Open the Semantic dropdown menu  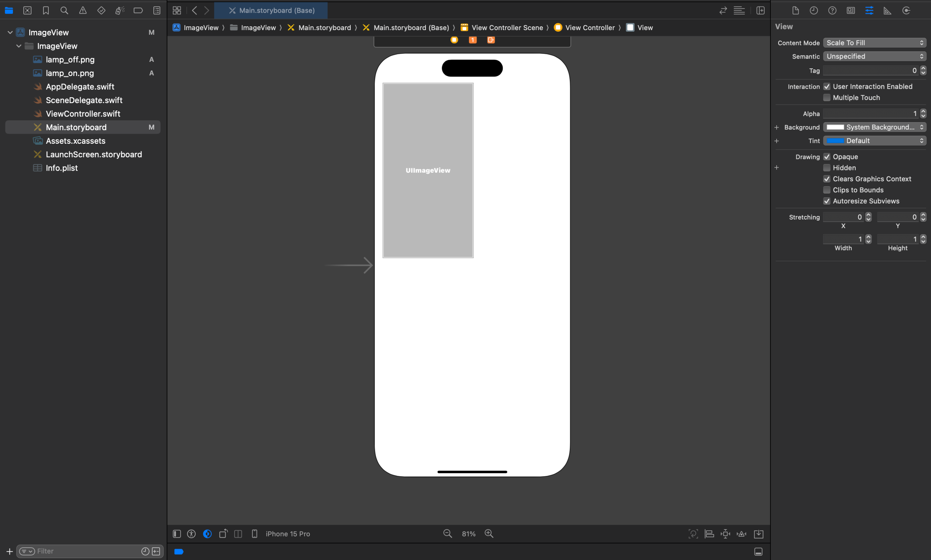click(874, 56)
